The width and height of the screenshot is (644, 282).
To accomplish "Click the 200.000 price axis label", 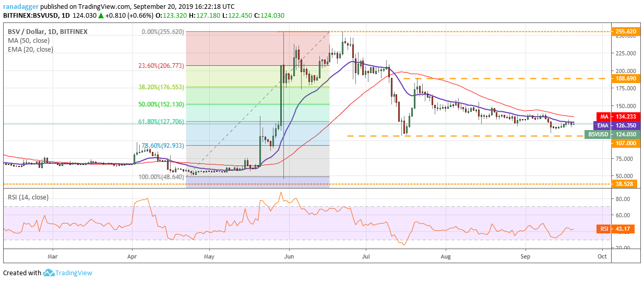I will click(625, 70).
